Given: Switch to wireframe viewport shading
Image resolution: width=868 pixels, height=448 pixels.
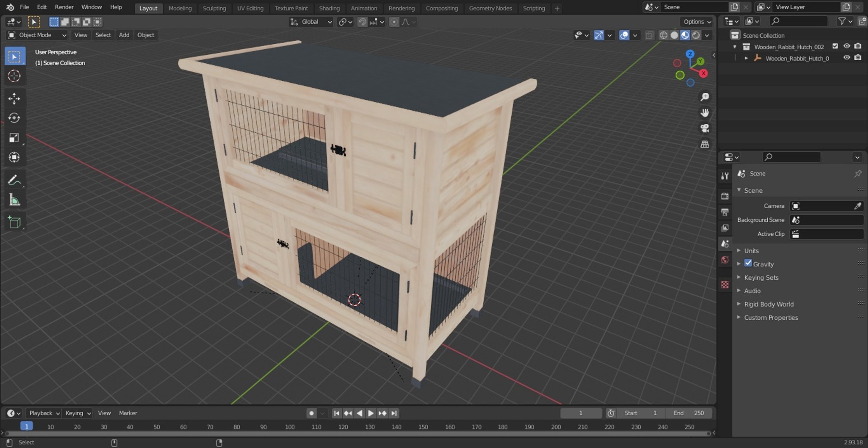Looking at the screenshot, I should pyautogui.click(x=663, y=35).
